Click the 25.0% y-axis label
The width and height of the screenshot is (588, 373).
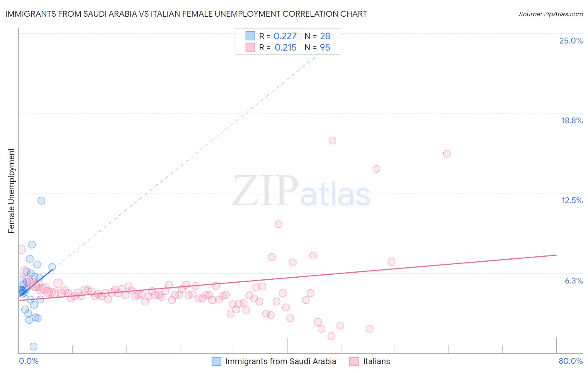click(571, 41)
